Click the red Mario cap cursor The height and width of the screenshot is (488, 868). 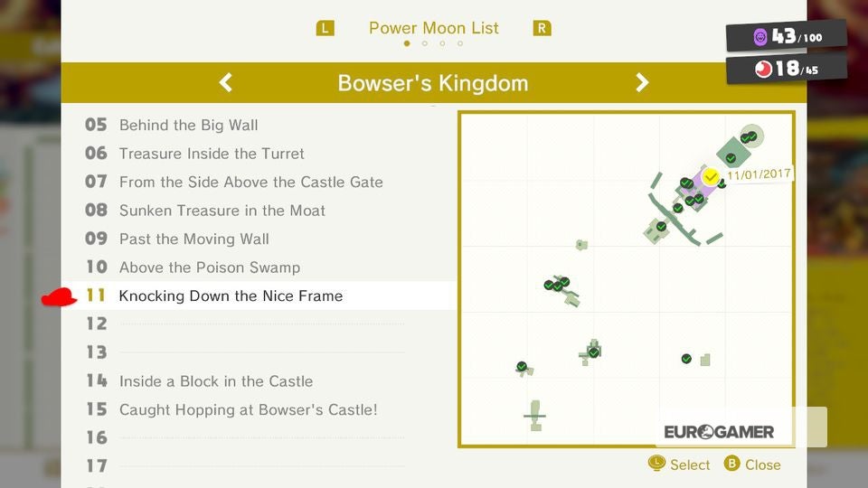pyautogui.click(x=59, y=297)
